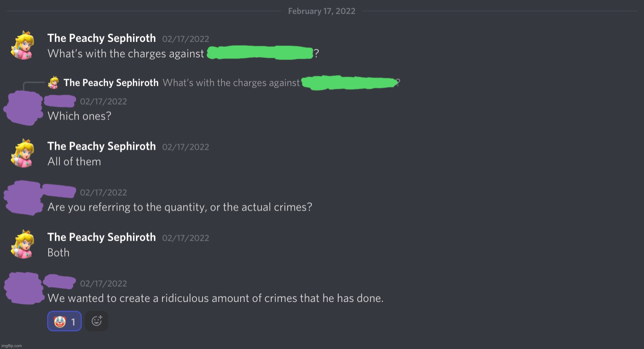This screenshot has width=644, height=349.
Task: Open The Peachy Sephiroth's profile from first message
Action: (101, 38)
